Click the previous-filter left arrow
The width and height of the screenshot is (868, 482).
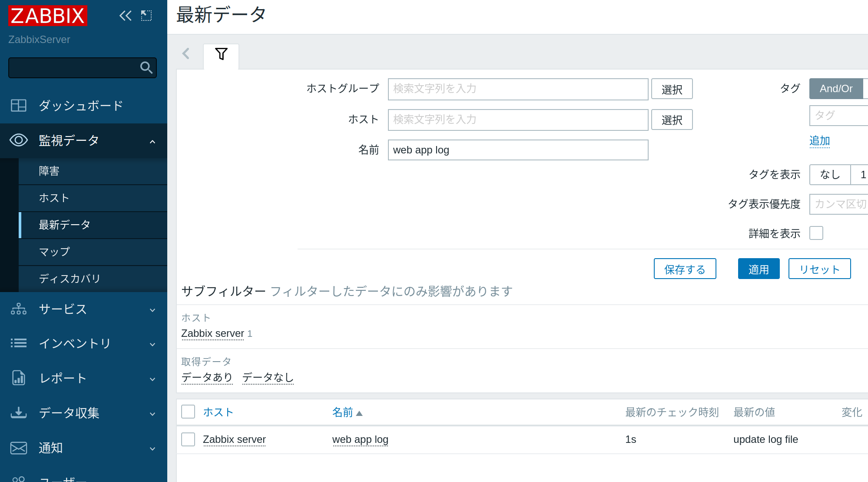click(186, 54)
